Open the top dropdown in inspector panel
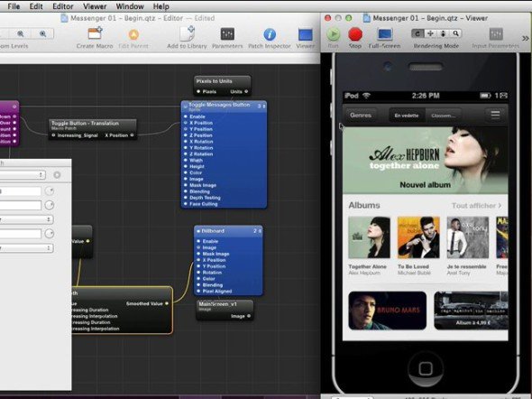532x399 pixels. tap(23, 174)
